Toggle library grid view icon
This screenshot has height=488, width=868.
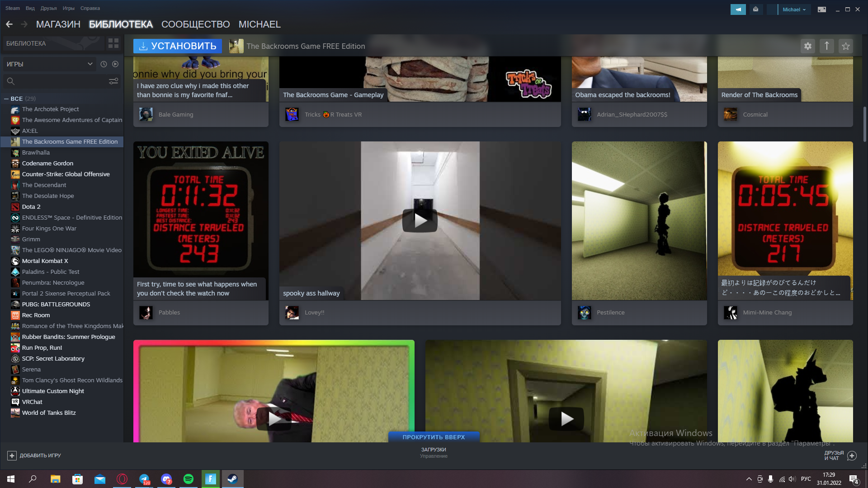point(113,43)
